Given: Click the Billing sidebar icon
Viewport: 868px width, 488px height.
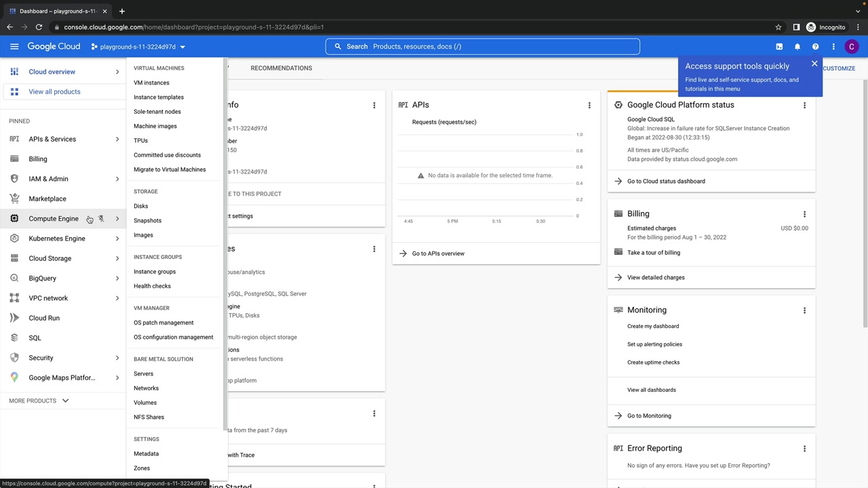Looking at the screenshot, I should [x=14, y=159].
